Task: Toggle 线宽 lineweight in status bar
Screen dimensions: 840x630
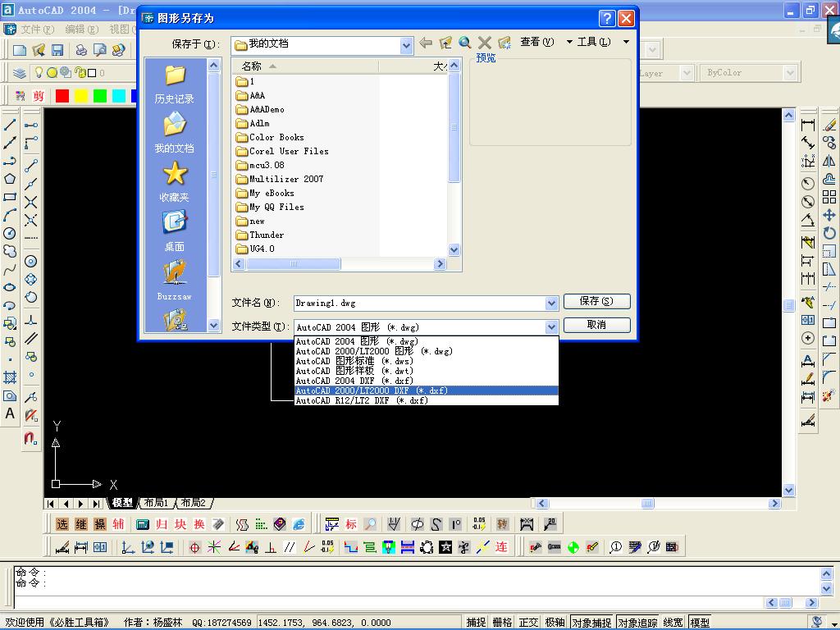Action: (x=673, y=623)
